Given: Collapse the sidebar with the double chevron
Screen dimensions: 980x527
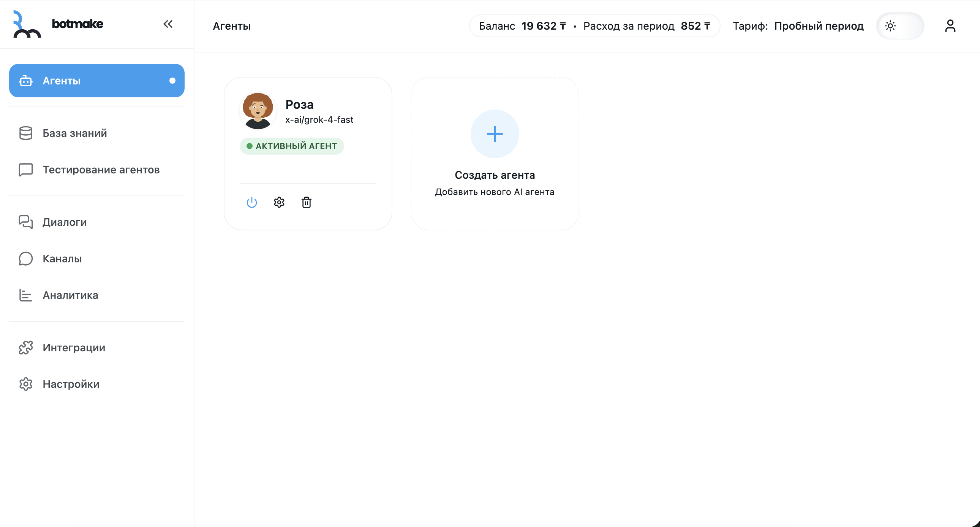Looking at the screenshot, I should pos(168,24).
